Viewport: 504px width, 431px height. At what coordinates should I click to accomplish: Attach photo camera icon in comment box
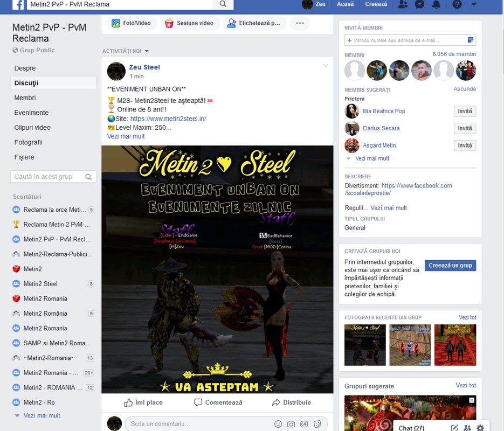click(x=291, y=424)
